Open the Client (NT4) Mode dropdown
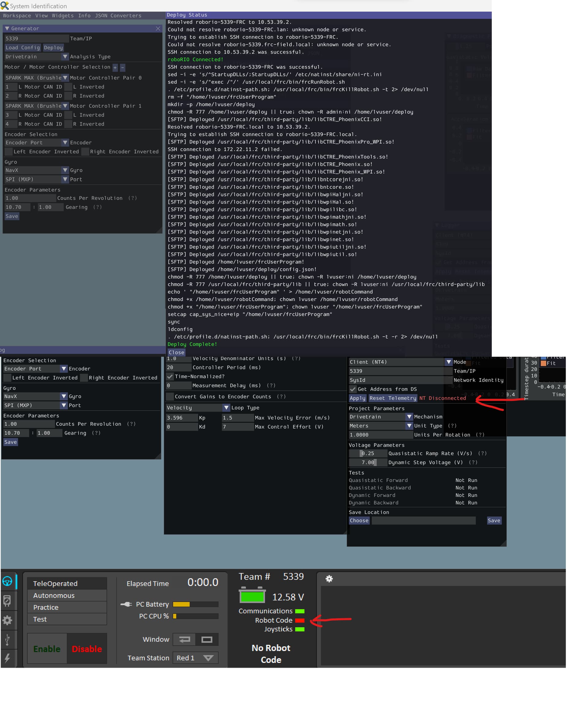 401,362
